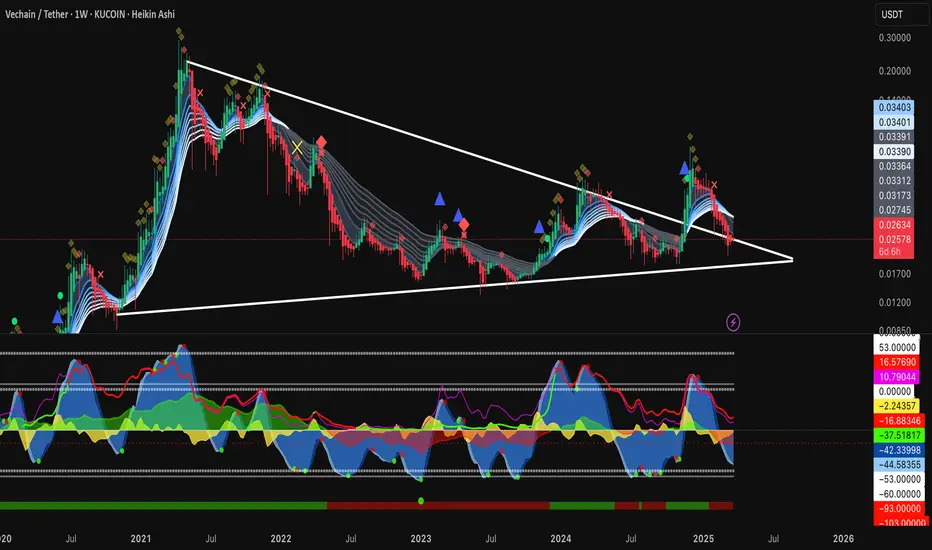Viewport: 932px width, 550px height.
Task: Click the 16.57690 red indicator value
Action: 898,362
